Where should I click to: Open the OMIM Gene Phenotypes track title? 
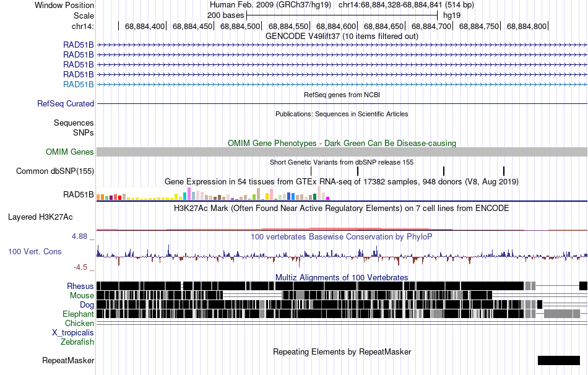[x=342, y=143]
